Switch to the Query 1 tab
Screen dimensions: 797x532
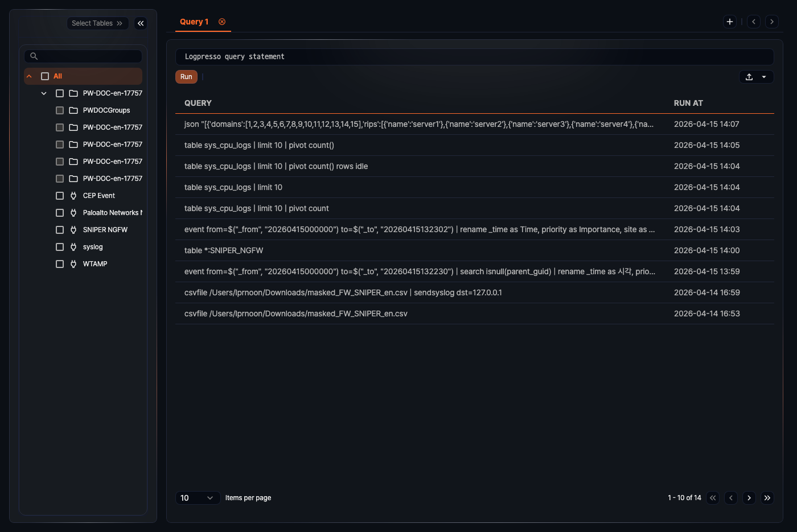pyautogui.click(x=194, y=22)
